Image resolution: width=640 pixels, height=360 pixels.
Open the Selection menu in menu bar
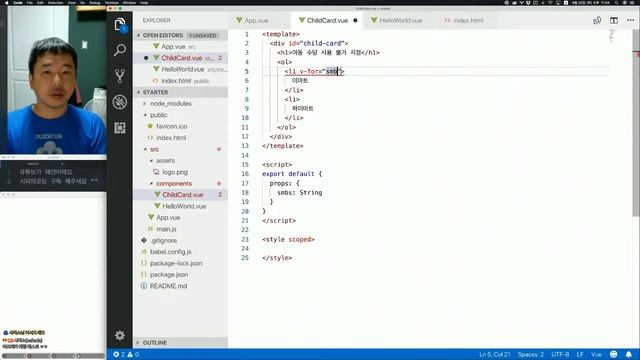pyautogui.click(x=56, y=2)
